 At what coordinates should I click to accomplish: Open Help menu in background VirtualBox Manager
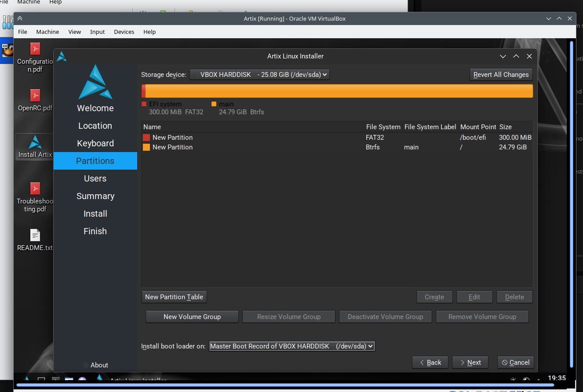tap(55, 2)
